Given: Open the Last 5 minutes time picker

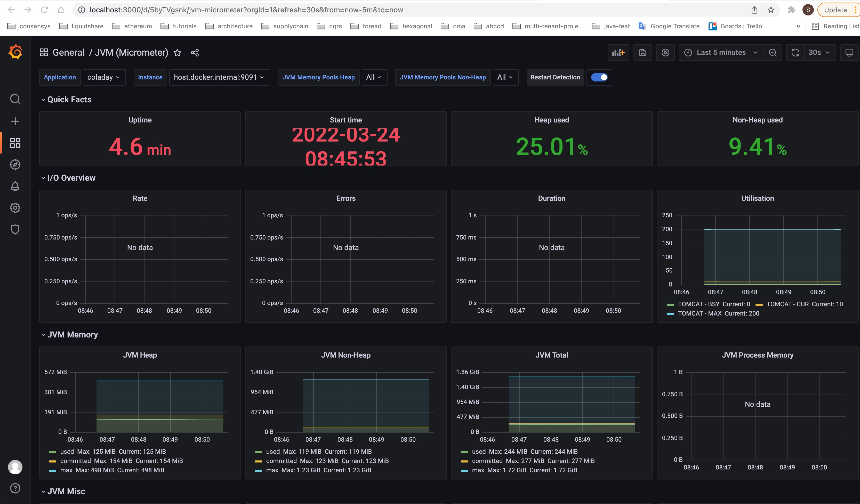Looking at the screenshot, I should click(x=721, y=53).
